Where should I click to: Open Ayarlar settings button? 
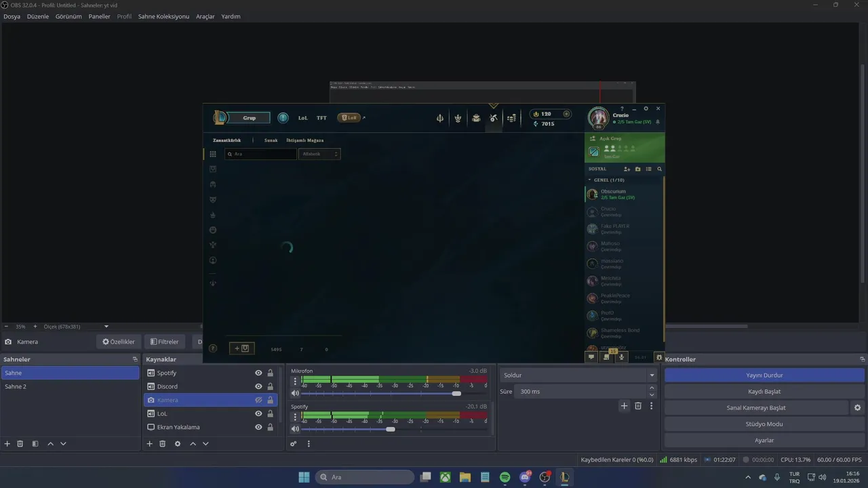coord(764,440)
